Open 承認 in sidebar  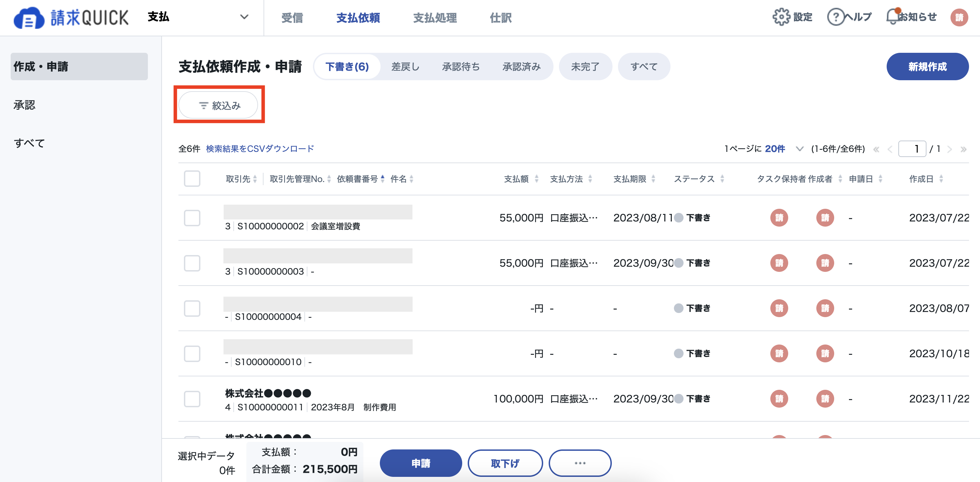(24, 105)
